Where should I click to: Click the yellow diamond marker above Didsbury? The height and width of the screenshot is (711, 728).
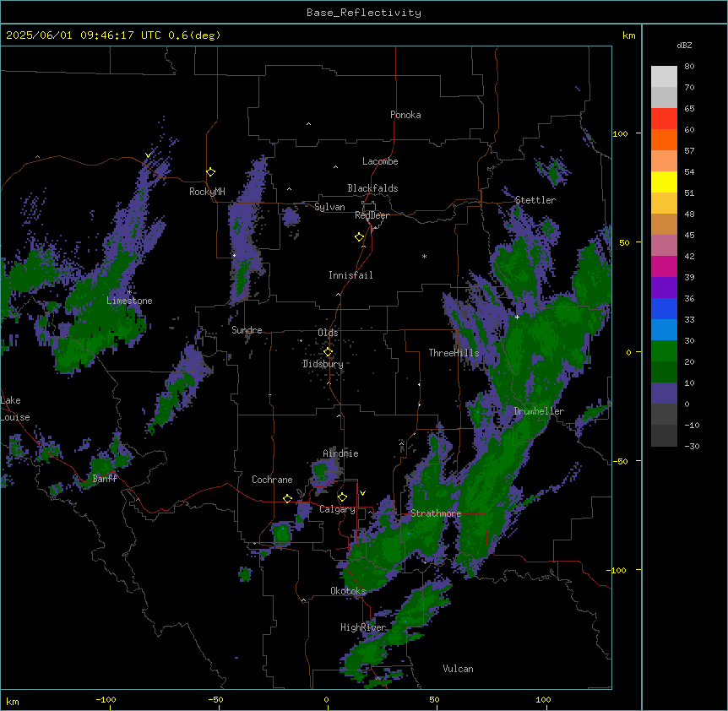(x=329, y=352)
